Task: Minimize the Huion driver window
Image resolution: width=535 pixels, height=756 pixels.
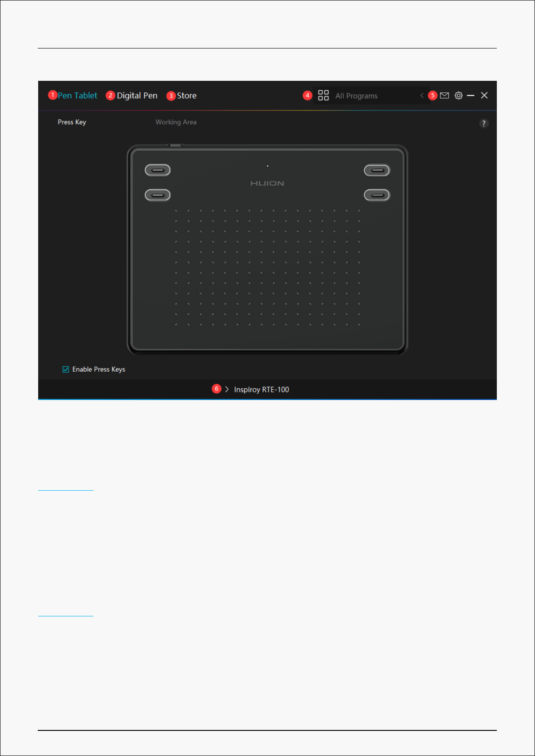Action: coord(470,96)
